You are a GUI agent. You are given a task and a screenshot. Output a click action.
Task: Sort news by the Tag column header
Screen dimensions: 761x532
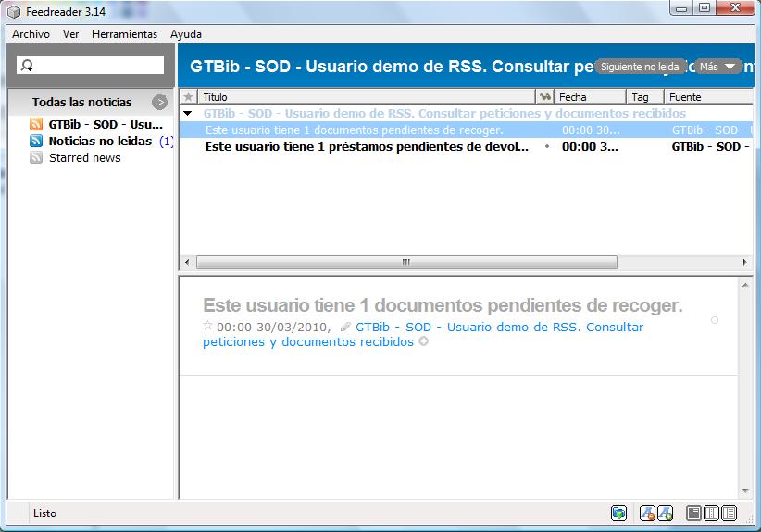645,97
